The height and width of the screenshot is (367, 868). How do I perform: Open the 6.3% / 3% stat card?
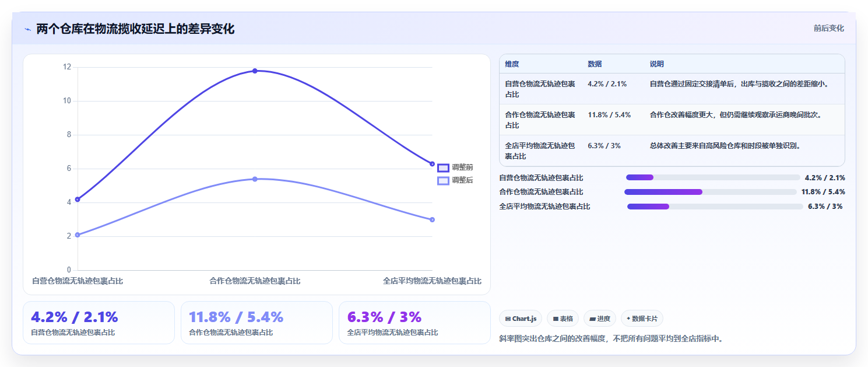coord(414,323)
